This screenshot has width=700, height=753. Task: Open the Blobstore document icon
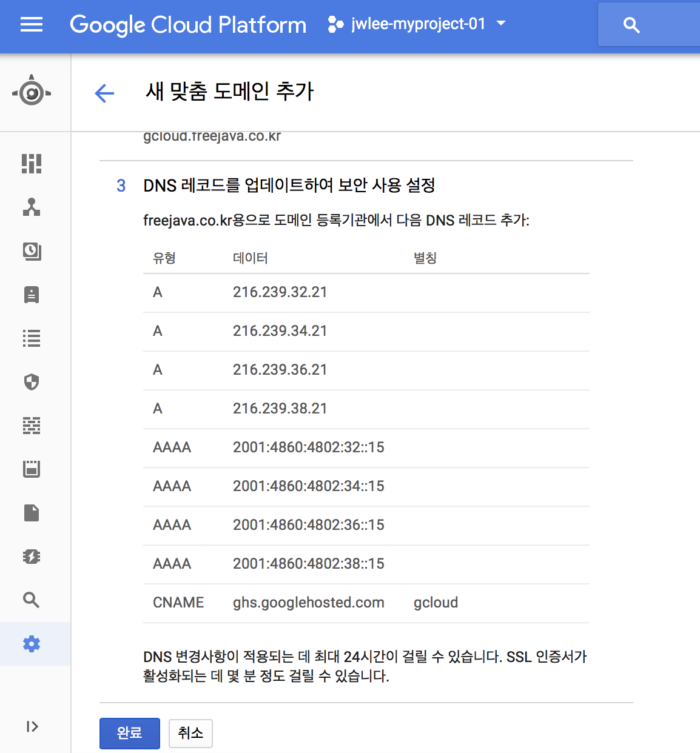[x=32, y=513]
